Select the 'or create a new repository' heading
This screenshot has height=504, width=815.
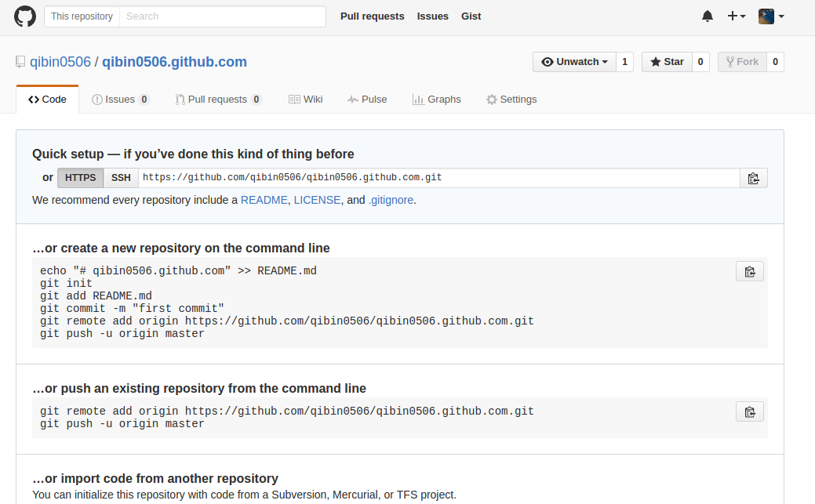[181, 248]
